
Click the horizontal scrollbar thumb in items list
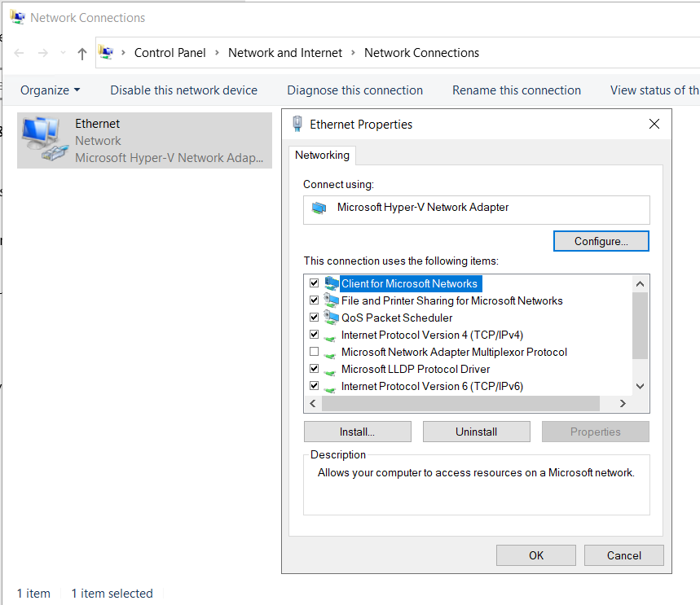[x=460, y=403]
